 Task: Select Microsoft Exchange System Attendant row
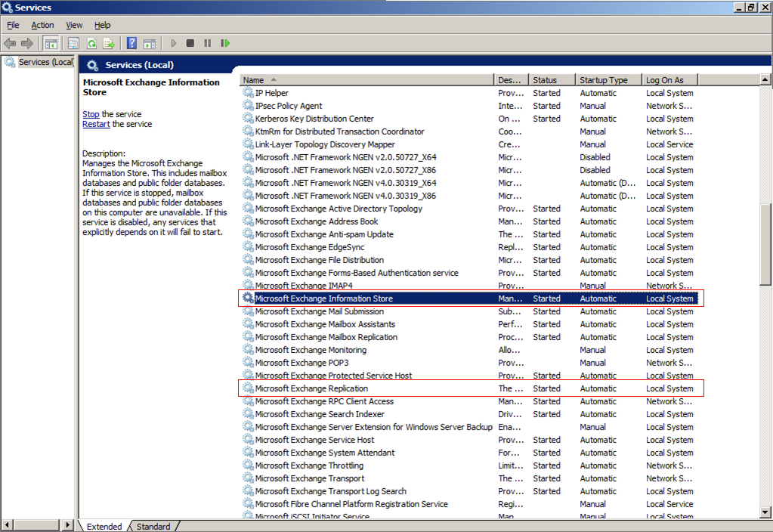[x=470, y=453]
